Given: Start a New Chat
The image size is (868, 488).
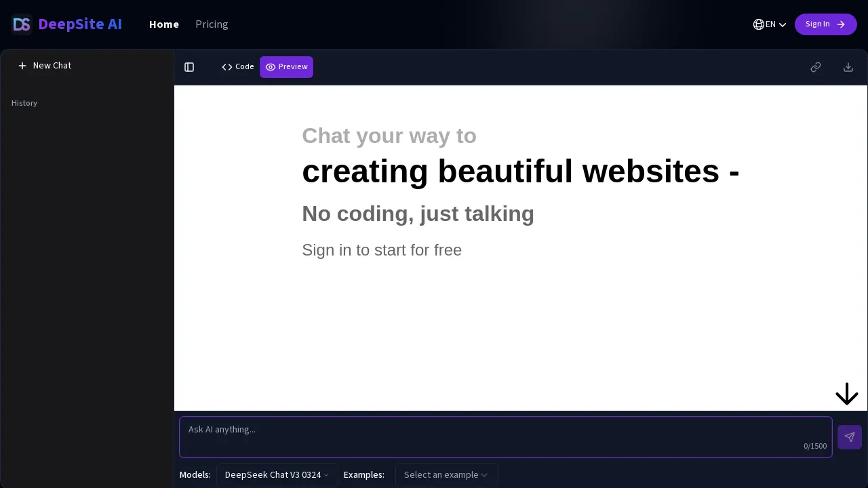Looking at the screenshot, I should point(45,66).
